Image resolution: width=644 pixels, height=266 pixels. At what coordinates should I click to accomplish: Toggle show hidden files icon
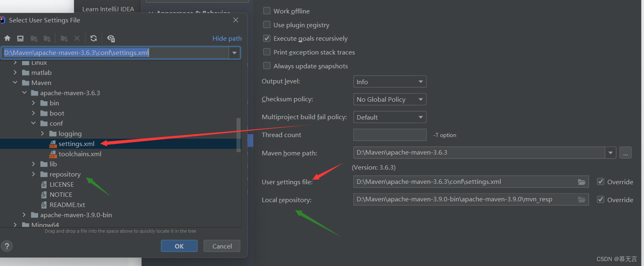(x=111, y=38)
